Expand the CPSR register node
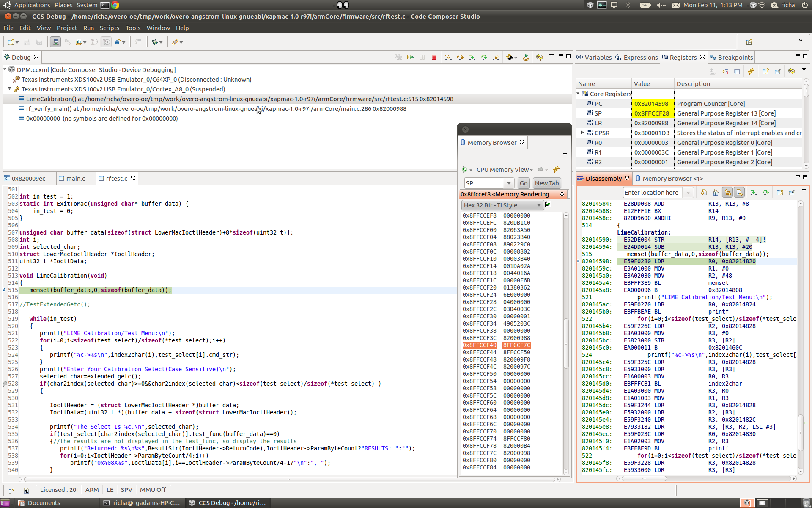The height and width of the screenshot is (508, 812). pyautogui.click(x=582, y=133)
